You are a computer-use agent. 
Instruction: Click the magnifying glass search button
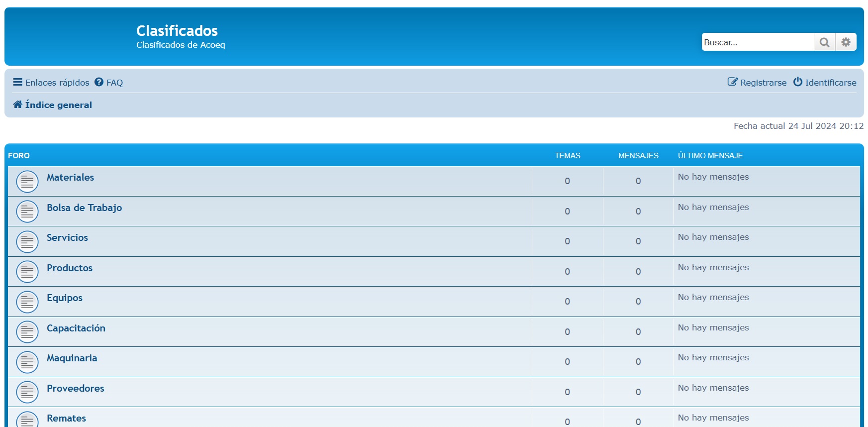tap(824, 42)
